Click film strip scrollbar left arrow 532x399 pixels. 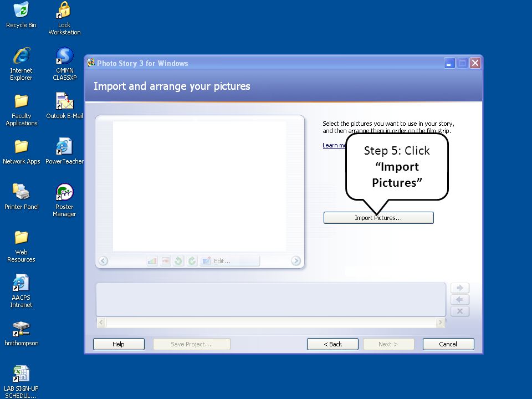click(101, 323)
